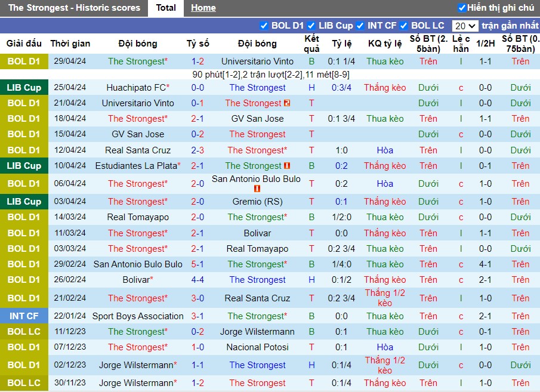Viewport: 540px width, 392px height.
Task: Open Universitario Vinto team on 29/04/24 row
Action: coord(257,61)
